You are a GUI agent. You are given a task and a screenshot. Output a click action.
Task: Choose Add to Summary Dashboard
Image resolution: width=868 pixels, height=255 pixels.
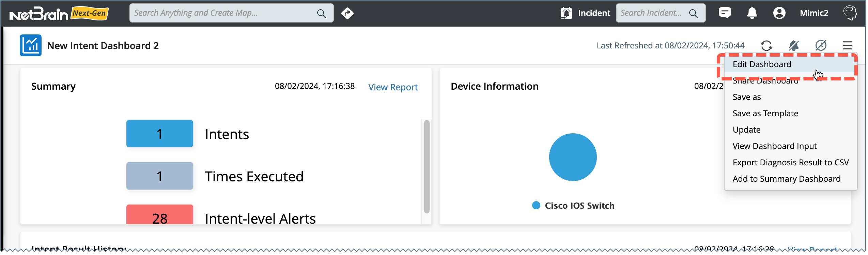(786, 179)
